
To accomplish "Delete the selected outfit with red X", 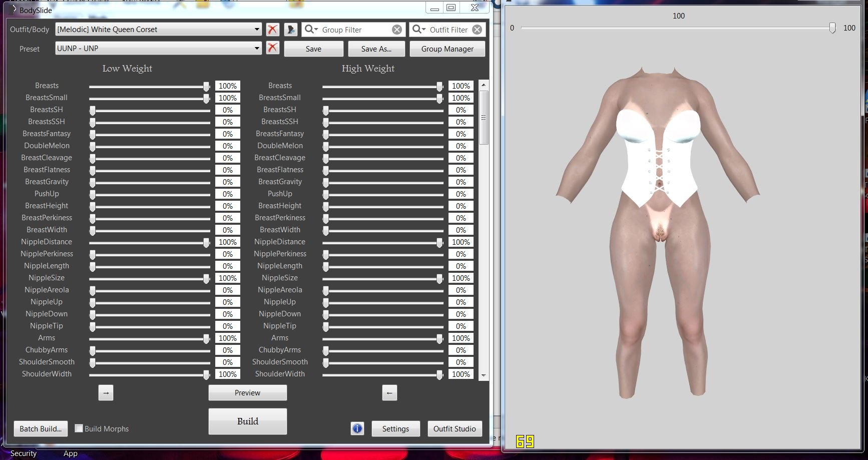I will [x=272, y=30].
